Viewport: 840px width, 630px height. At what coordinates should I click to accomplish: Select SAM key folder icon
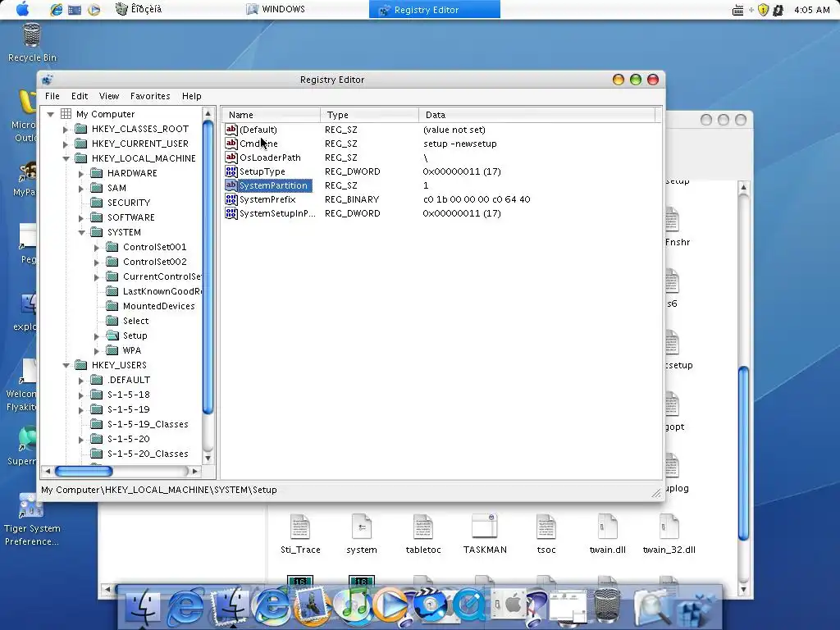coord(97,188)
